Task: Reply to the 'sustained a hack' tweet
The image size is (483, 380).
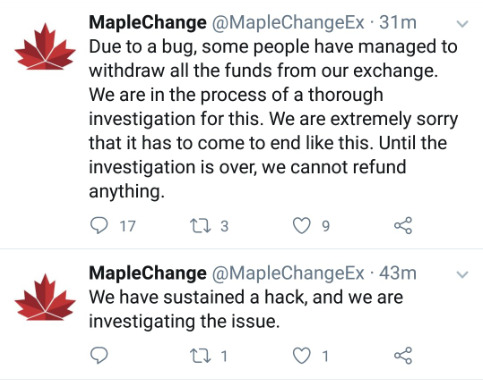Action: (99, 356)
